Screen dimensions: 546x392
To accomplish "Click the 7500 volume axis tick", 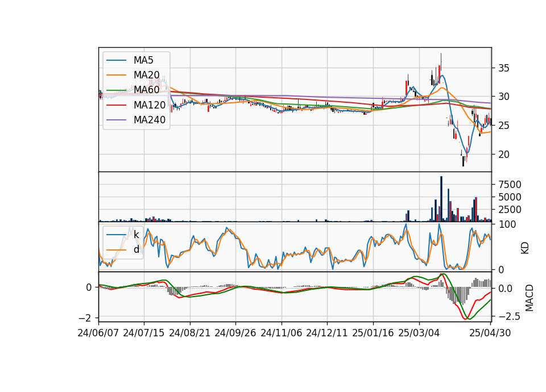I will tap(510, 185).
